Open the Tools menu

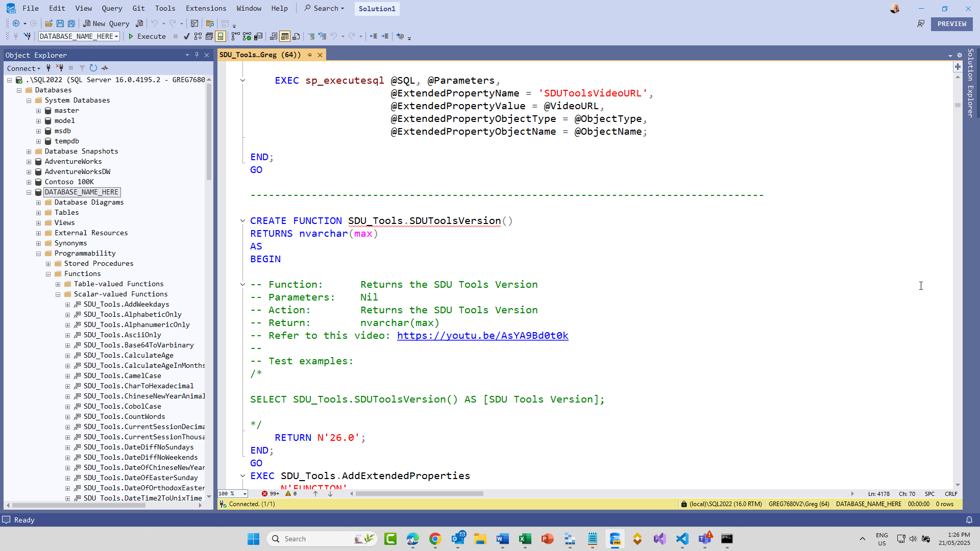pyautogui.click(x=165, y=8)
